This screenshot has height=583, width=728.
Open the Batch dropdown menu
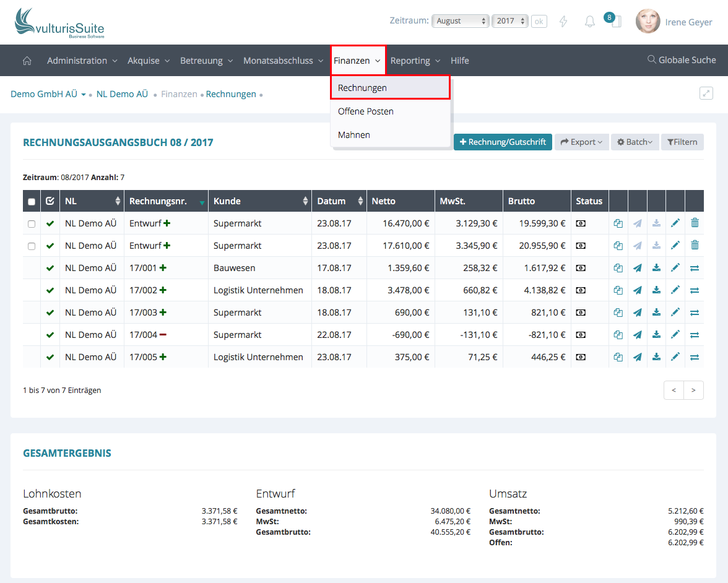(x=635, y=142)
